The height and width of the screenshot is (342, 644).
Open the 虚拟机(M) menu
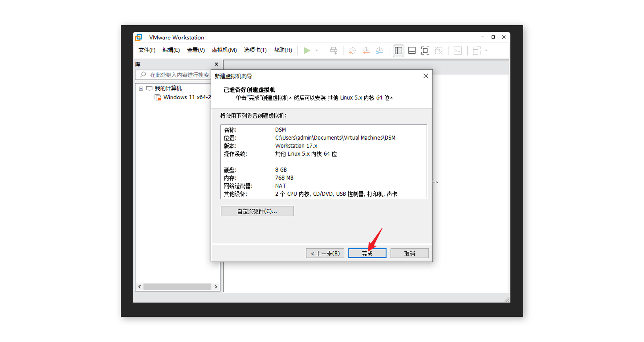tap(224, 50)
